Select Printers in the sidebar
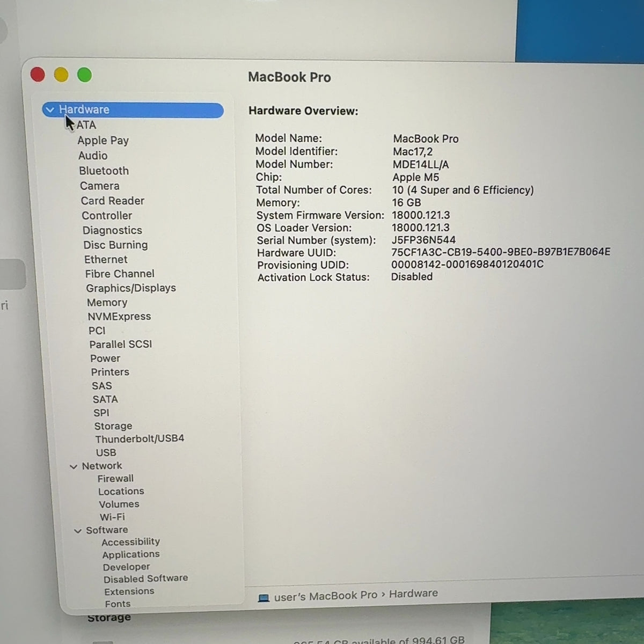 (x=110, y=372)
